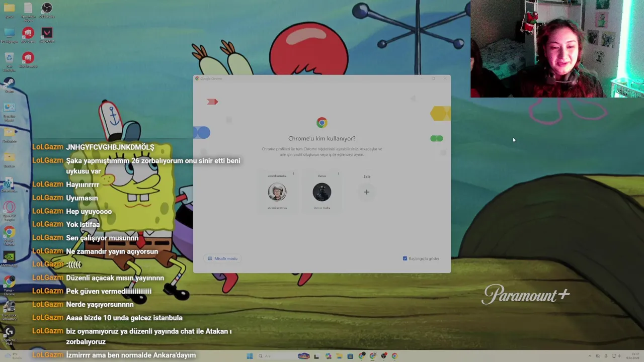Image resolution: width=644 pixels, height=362 pixels.
Task: Show hidden system tray icons
Action: 591,356
